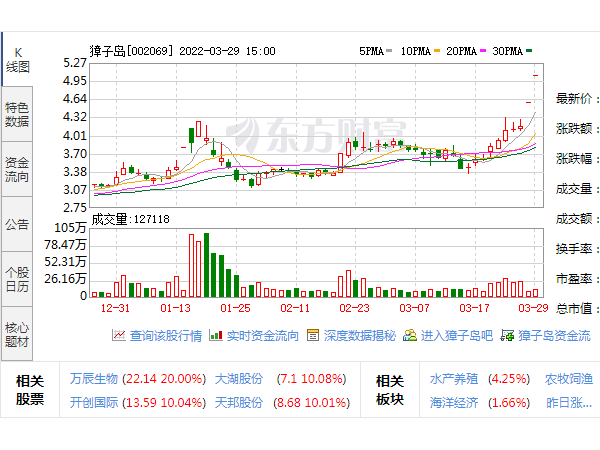
Task: Go to 进入獐子岛吧 forum link
Action: coord(457,337)
